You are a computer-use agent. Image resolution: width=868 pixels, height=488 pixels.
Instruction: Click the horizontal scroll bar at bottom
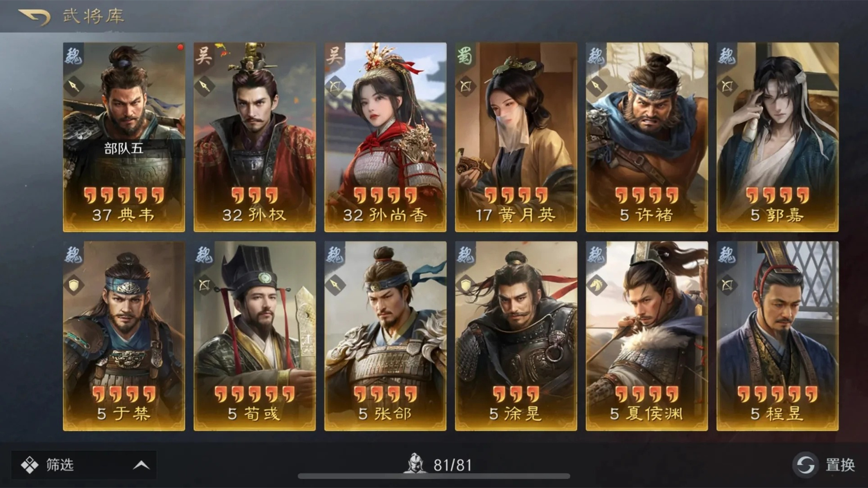click(x=434, y=476)
